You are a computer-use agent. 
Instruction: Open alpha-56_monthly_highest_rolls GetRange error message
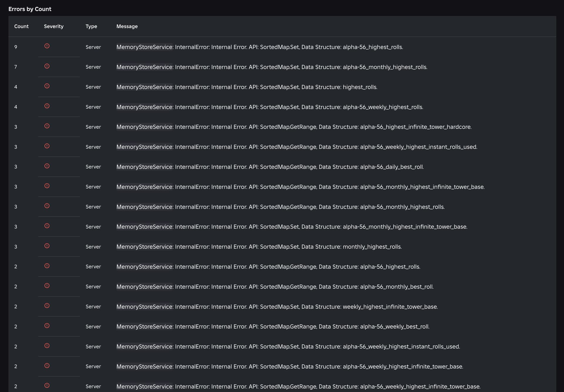coord(280,207)
